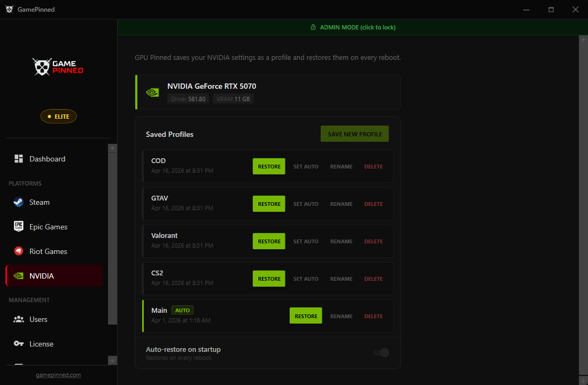Set the CS2 profile to auto
Viewport: 588px width, 385px height.
tap(306, 279)
